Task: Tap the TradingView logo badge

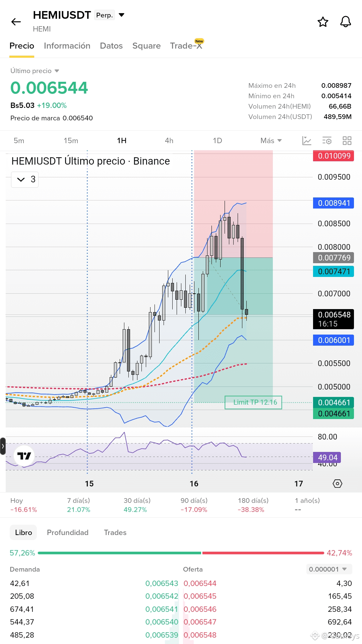Action: tap(24, 456)
